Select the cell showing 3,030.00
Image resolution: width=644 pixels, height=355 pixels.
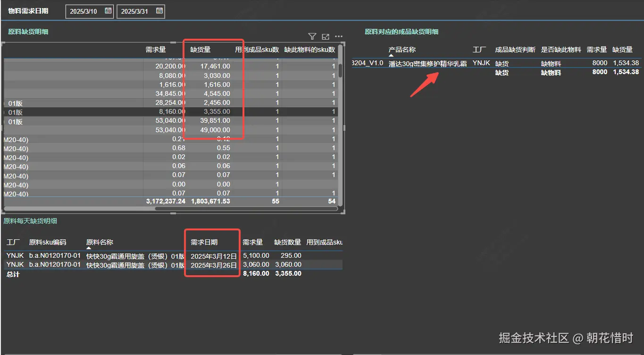(217, 76)
